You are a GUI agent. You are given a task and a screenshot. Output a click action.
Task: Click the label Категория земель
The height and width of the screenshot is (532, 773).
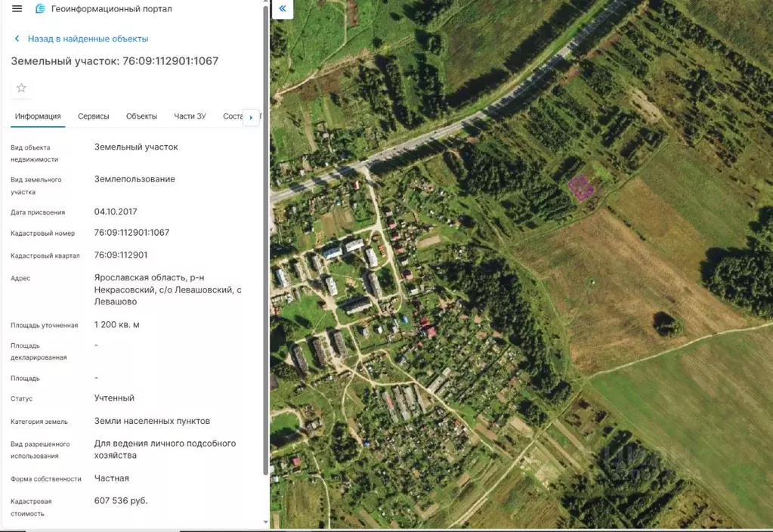click(39, 422)
